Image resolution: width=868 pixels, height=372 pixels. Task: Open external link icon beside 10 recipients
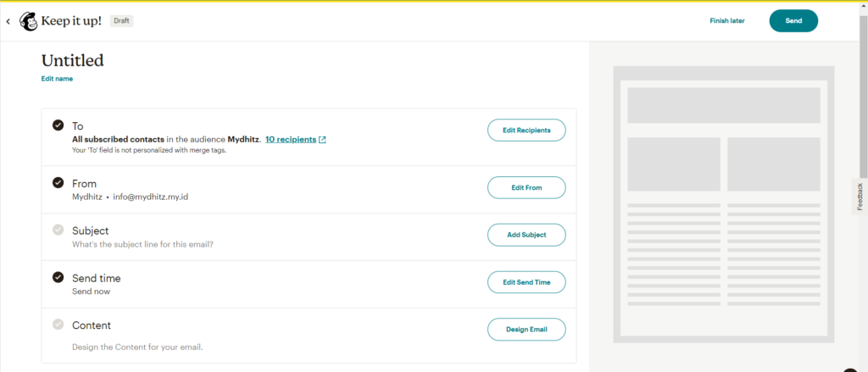pyautogui.click(x=322, y=140)
